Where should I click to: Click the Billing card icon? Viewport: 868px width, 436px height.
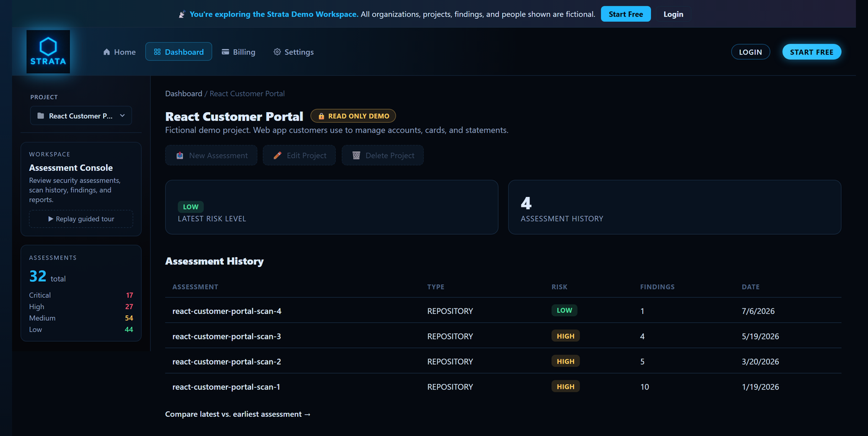pyautogui.click(x=226, y=52)
